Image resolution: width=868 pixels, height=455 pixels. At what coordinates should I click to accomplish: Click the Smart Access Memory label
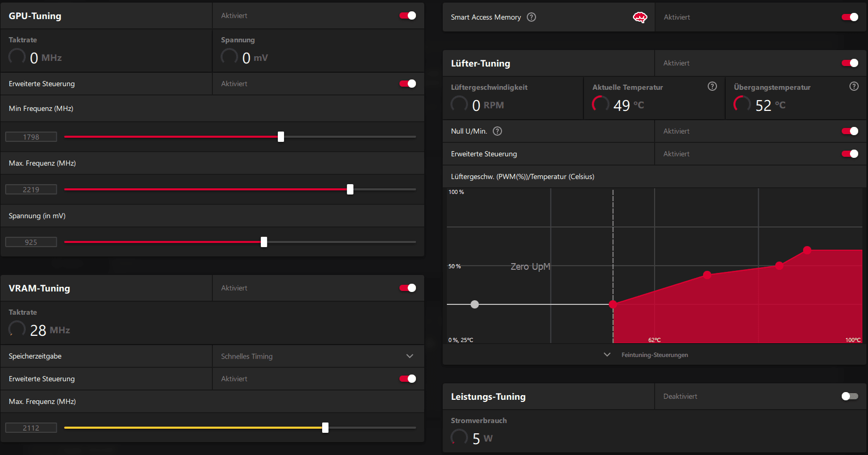point(486,17)
